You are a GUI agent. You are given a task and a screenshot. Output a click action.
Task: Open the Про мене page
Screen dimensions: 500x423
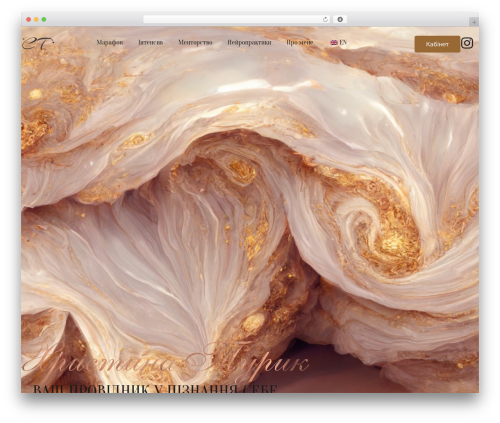coord(300,43)
